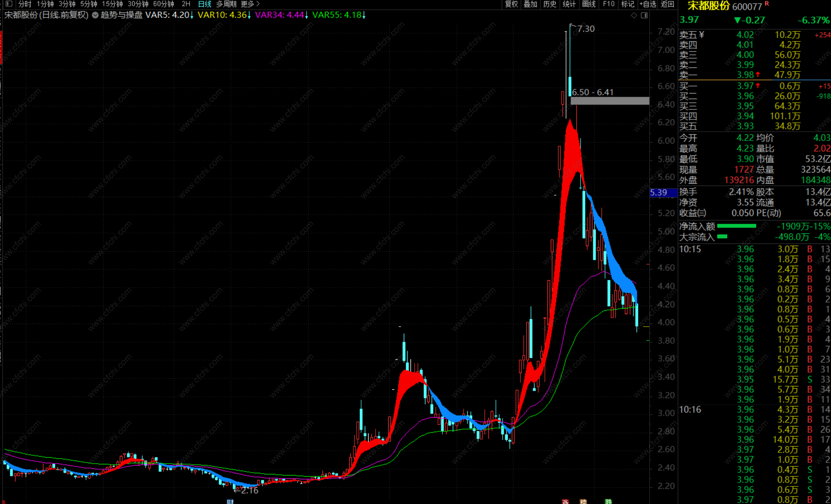Select the 15分钟 period tab
Viewport: 831px width, 504px height.
tap(112, 4)
